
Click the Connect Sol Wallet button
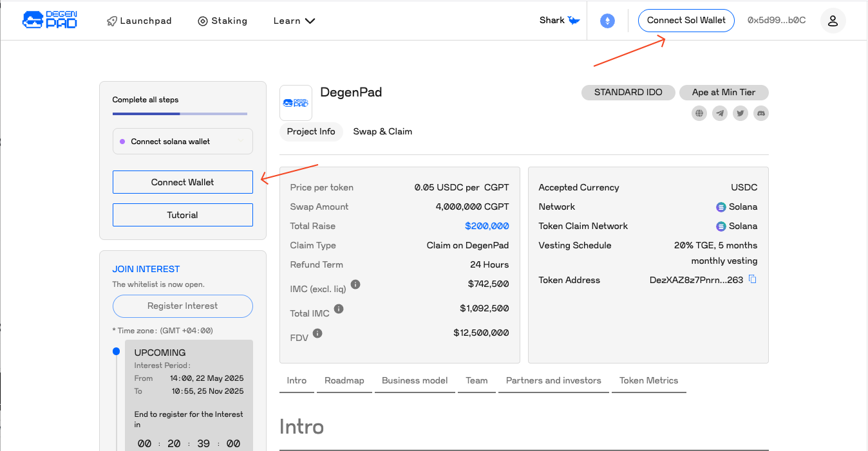coord(686,21)
